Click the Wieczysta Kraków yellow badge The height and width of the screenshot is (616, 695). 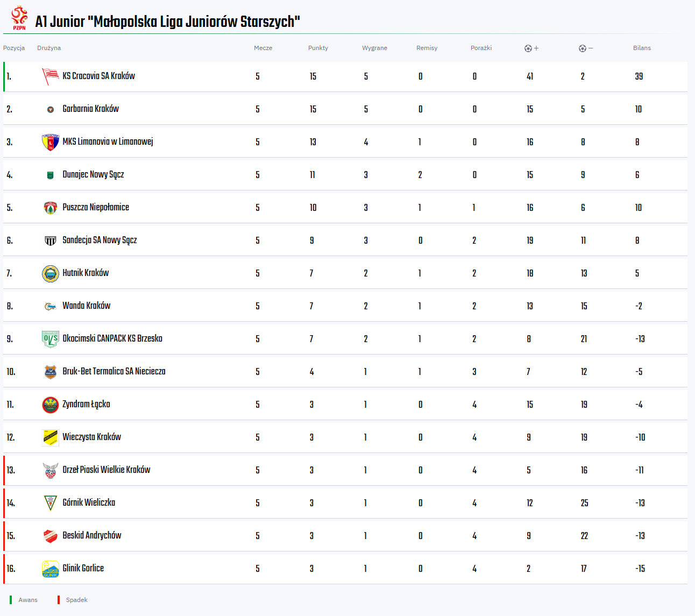pyautogui.click(x=51, y=437)
